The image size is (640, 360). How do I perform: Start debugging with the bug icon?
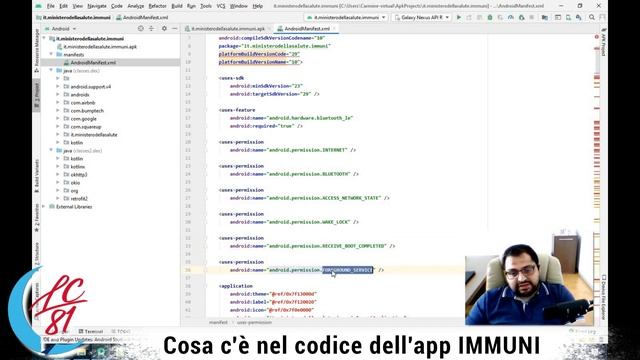tap(489, 18)
